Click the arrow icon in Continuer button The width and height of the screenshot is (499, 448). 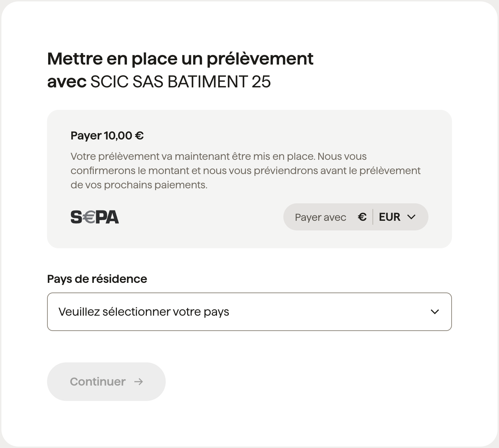coord(139,382)
